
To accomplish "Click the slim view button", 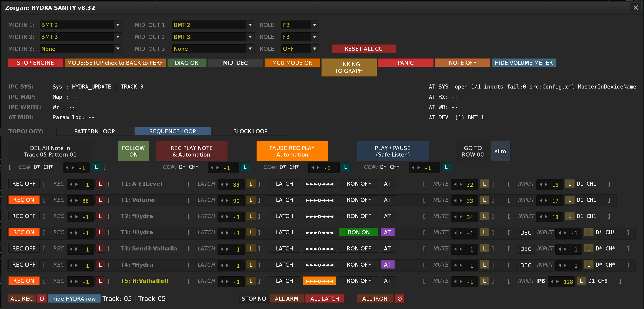I will [x=500, y=151].
